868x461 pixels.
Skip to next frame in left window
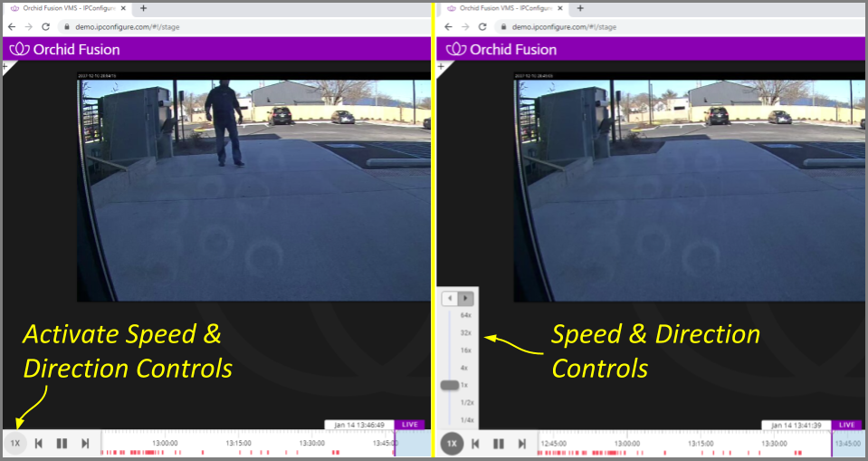(85, 443)
